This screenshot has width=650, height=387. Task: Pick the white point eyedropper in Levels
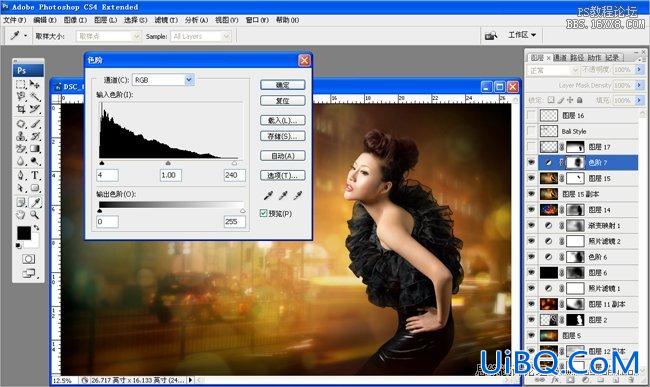(298, 195)
